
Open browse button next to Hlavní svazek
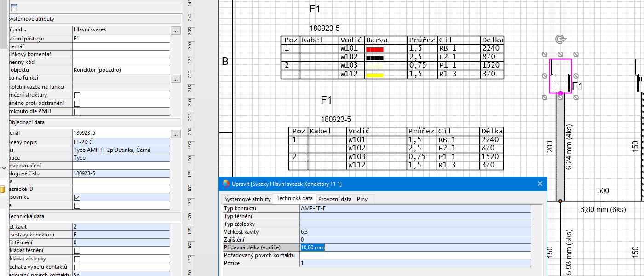(175, 30)
